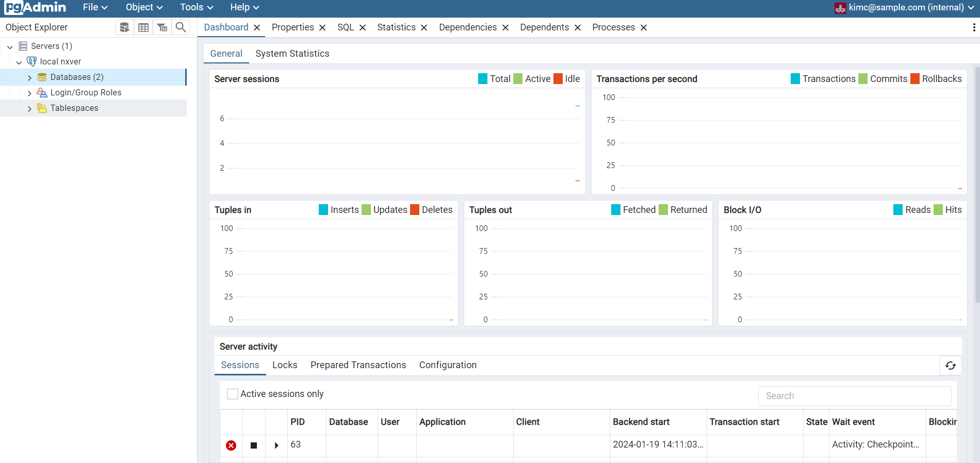Open the System Statistics sub-tab

(x=292, y=54)
